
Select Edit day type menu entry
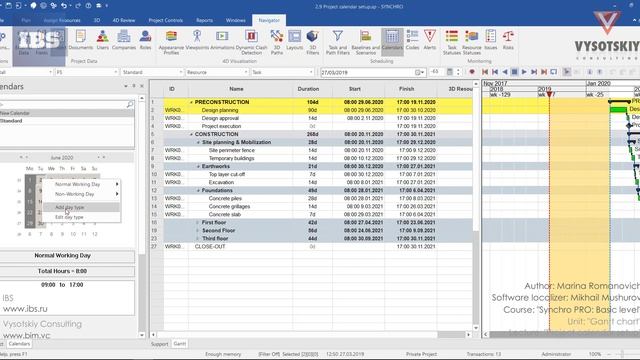click(82, 217)
